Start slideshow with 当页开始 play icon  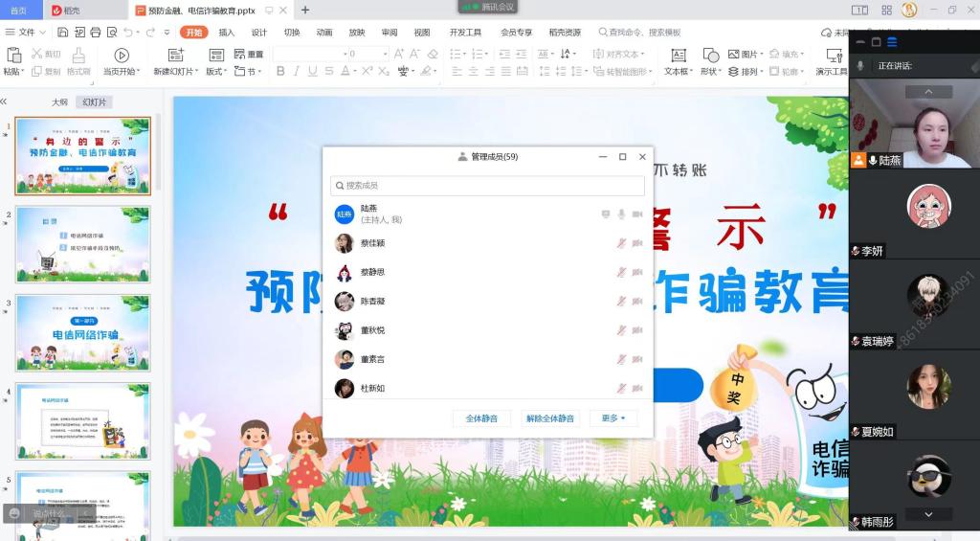point(122,56)
